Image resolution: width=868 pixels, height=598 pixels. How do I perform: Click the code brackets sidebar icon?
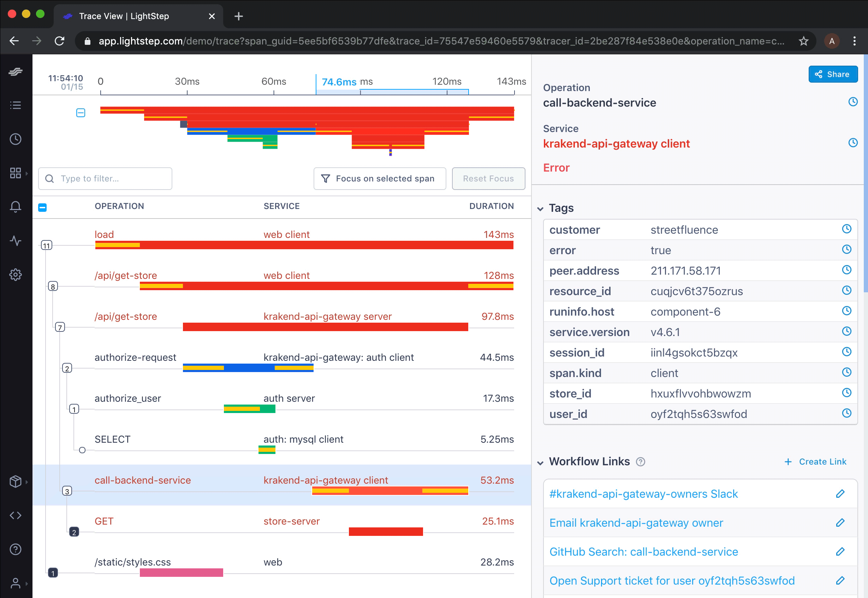pos(16,515)
